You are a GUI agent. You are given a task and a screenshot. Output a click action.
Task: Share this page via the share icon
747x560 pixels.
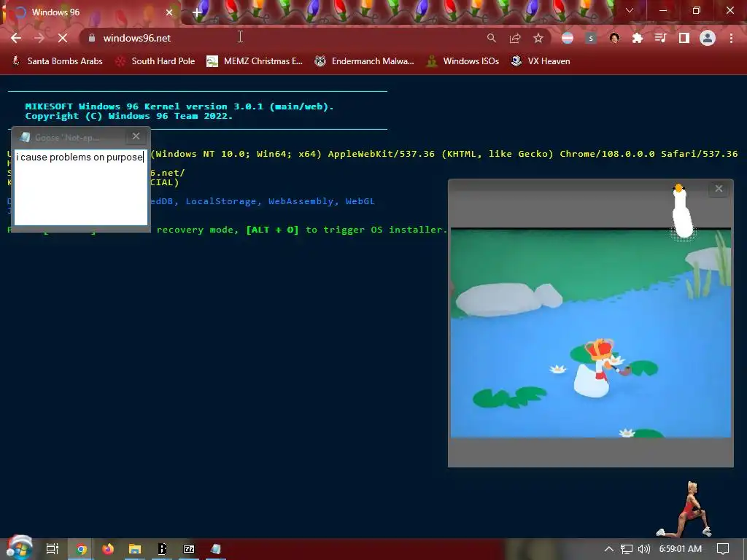pyautogui.click(x=515, y=38)
